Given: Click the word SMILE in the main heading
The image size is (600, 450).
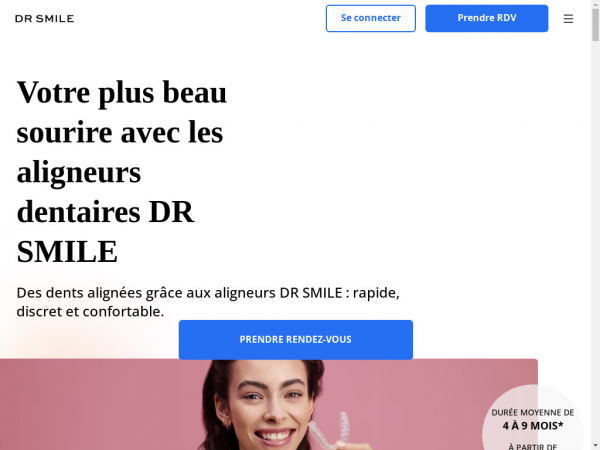Looking at the screenshot, I should tap(67, 252).
